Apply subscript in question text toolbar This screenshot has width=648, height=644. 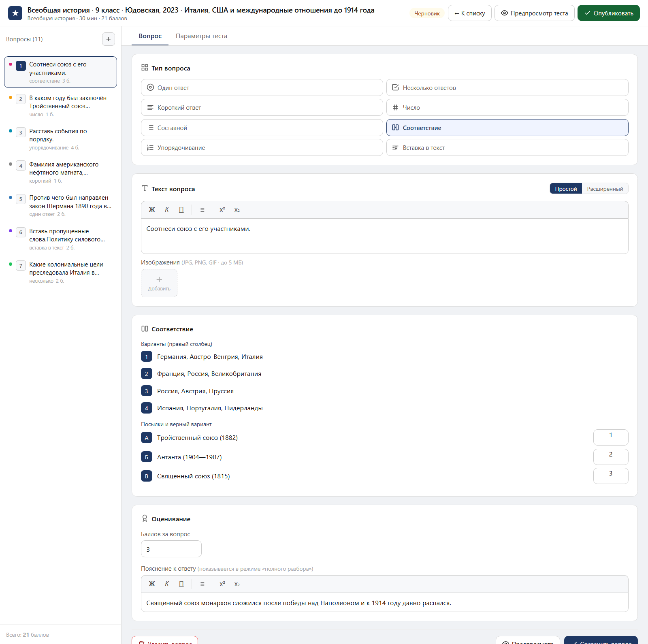click(x=237, y=210)
